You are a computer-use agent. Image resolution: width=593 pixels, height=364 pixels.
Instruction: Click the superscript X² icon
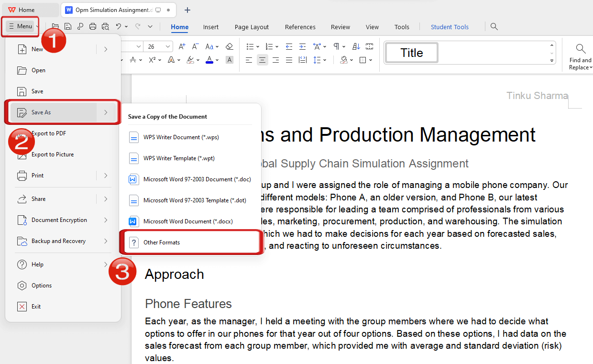click(152, 60)
